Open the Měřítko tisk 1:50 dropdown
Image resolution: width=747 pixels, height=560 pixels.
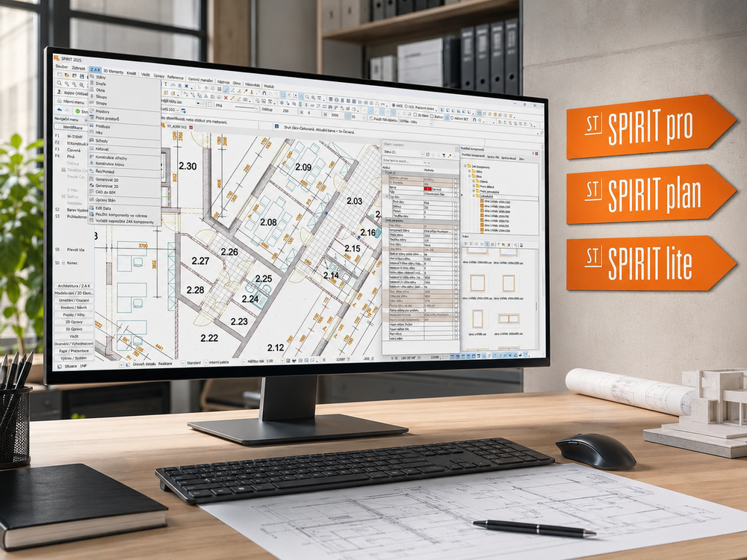(282, 361)
